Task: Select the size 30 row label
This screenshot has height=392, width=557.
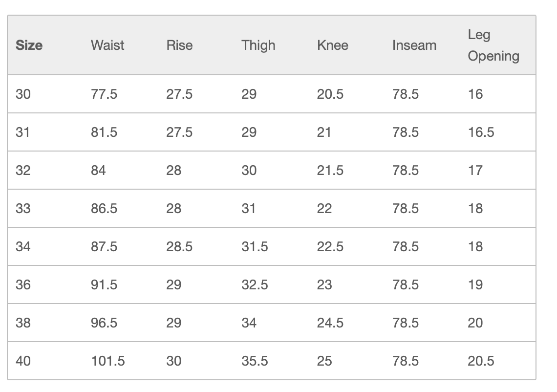Action: click(x=23, y=94)
